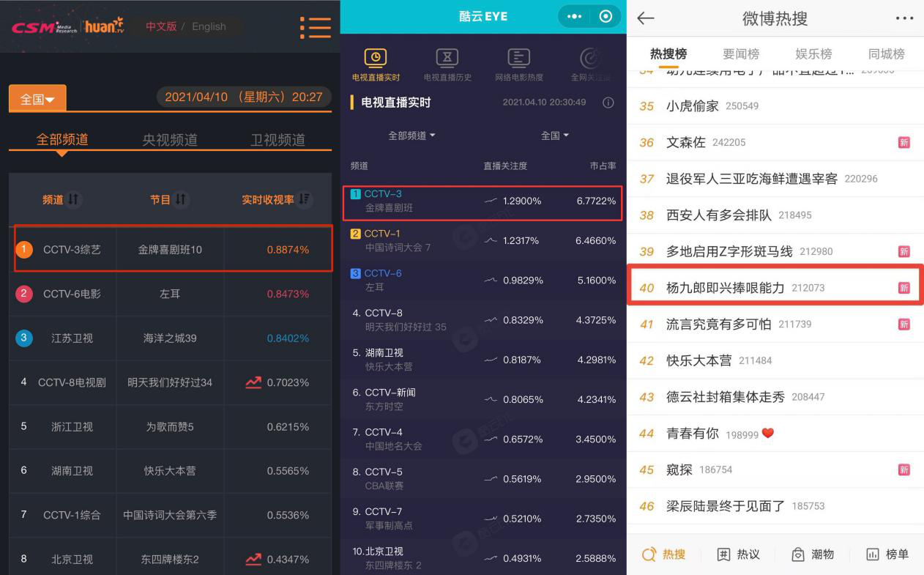This screenshot has width=924, height=575.
Task: Toggle sort order on 节目 column
Action: point(180,199)
